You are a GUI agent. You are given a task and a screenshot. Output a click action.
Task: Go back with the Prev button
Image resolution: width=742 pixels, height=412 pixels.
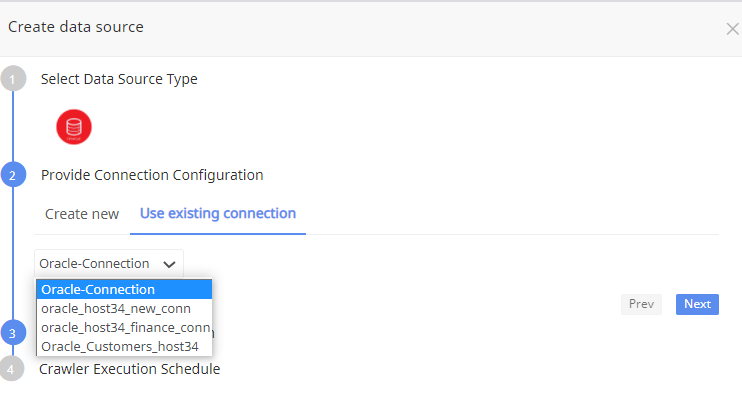641,304
